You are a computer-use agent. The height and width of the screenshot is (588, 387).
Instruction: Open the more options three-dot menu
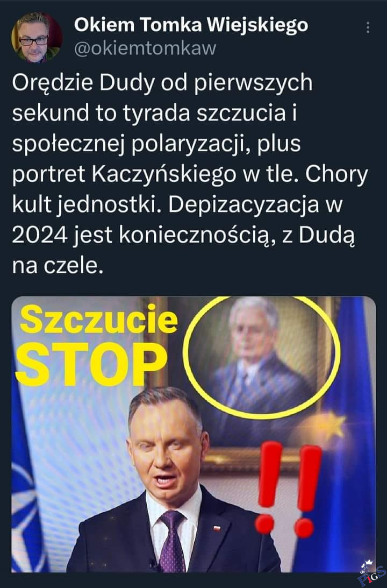click(368, 27)
